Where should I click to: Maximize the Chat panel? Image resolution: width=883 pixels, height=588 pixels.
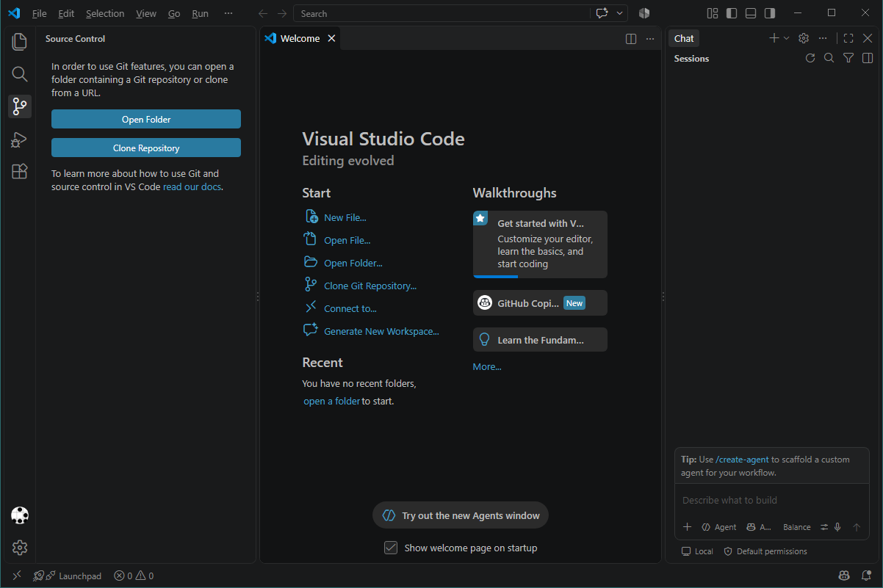(x=848, y=38)
